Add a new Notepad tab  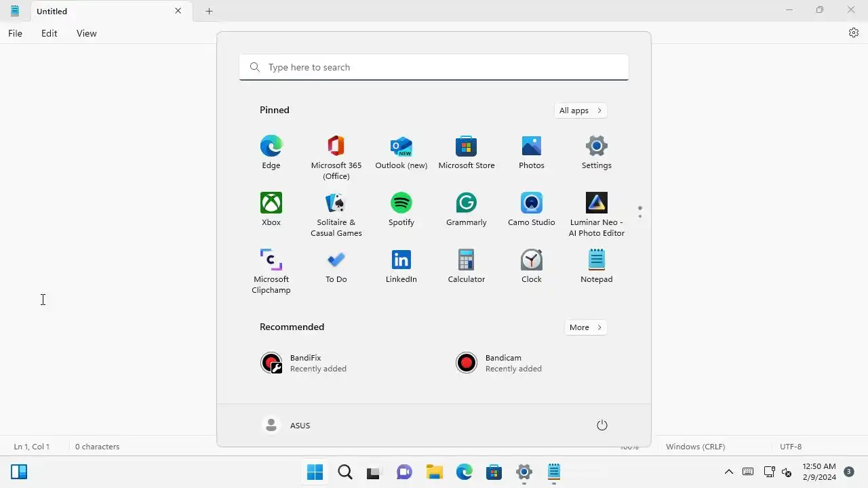[209, 11]
